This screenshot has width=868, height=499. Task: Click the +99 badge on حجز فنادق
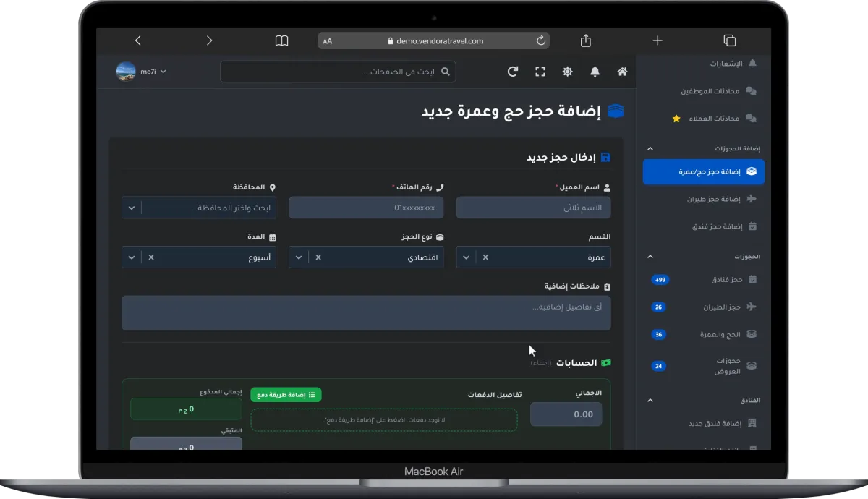(x=660, y=279)
